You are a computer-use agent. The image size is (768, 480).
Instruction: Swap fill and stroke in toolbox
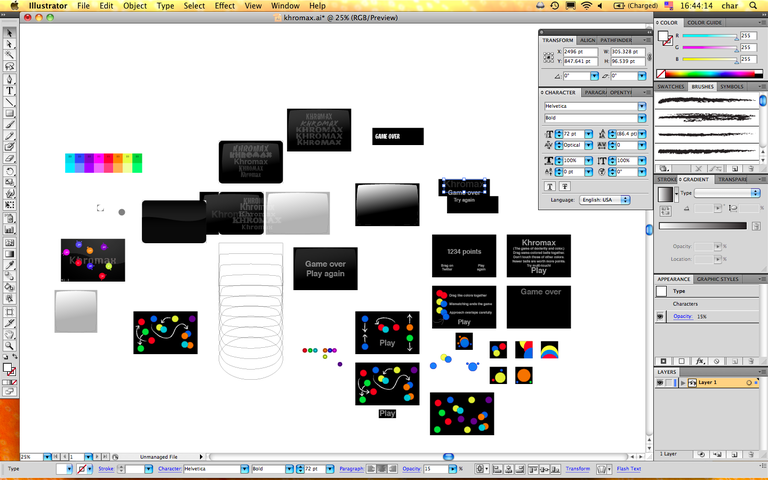coord(14,357)
